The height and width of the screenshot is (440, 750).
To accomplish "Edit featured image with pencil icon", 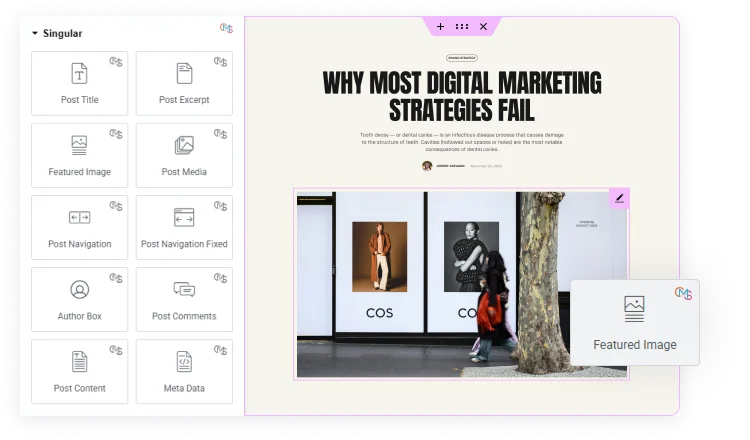I will (x=619, y=198).
